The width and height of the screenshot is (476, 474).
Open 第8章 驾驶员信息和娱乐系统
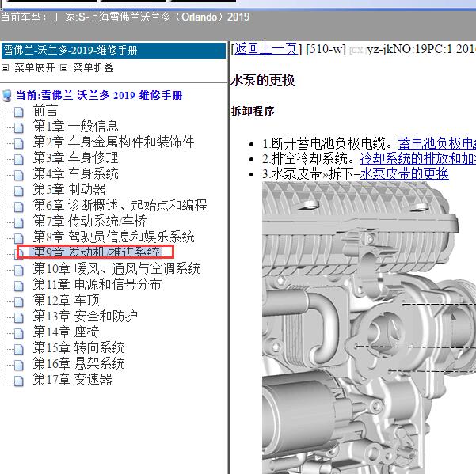click(x=113, y=237)
